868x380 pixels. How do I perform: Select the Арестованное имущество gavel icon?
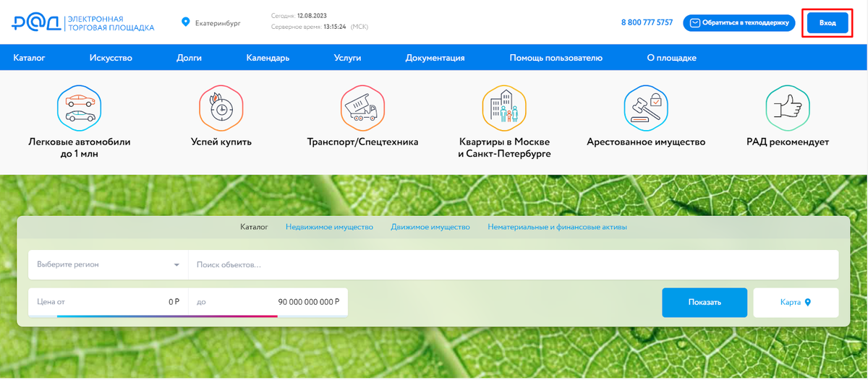click(646, 108)
